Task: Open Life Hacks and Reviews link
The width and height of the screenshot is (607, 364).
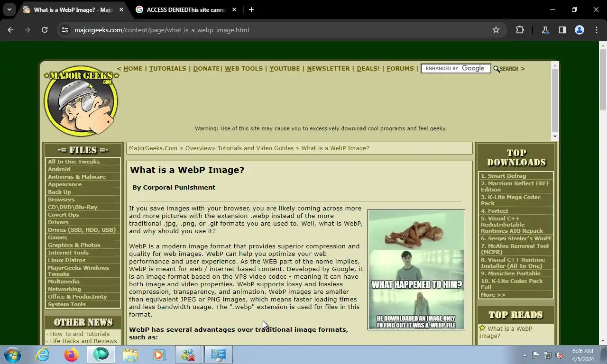Action: 83,341
